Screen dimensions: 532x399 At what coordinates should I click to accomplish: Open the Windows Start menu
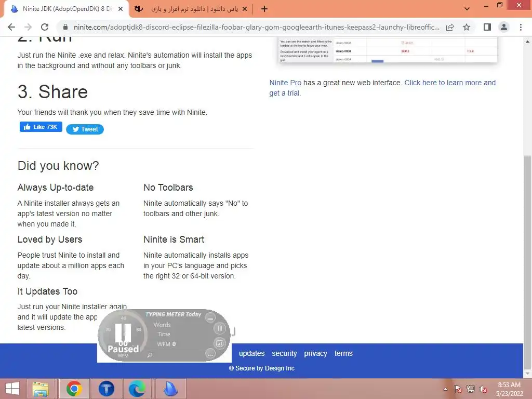(x=12, y=389)
